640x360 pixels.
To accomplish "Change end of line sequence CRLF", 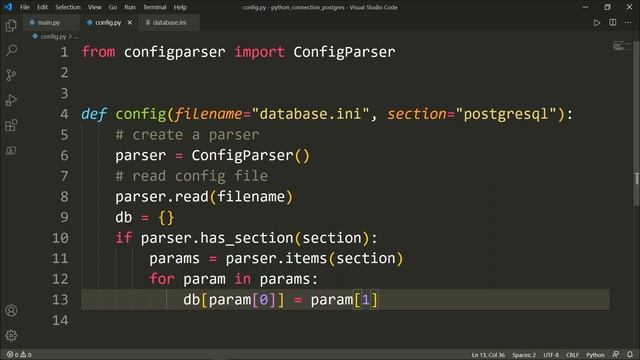I will point(572,355).
